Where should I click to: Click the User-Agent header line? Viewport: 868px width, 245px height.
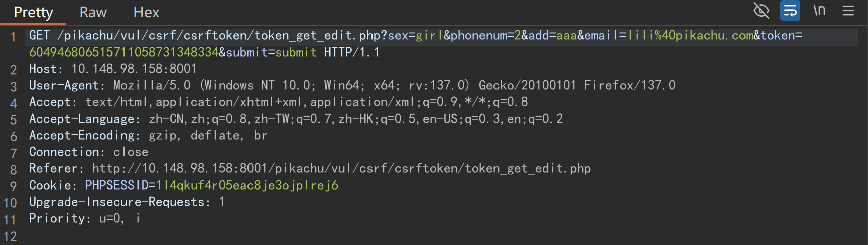(352, 85)
